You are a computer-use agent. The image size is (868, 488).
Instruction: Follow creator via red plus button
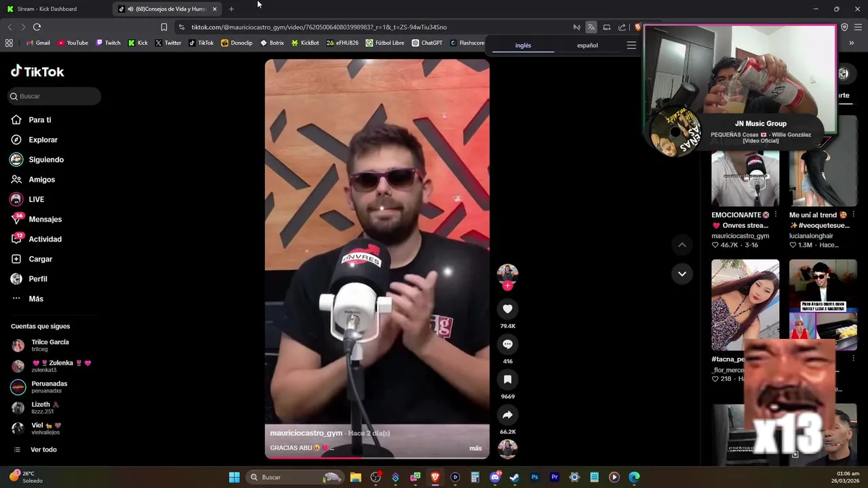(507, 285)
